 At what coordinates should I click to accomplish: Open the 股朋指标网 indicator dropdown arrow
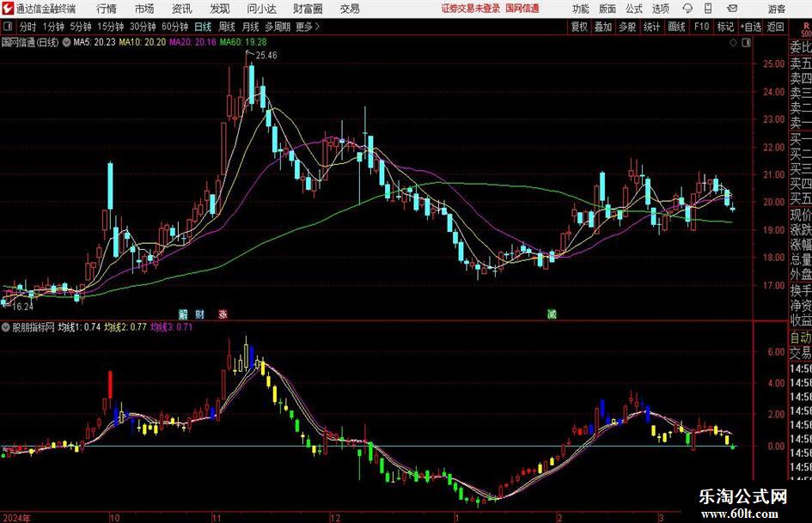click(x=6, y=327)
